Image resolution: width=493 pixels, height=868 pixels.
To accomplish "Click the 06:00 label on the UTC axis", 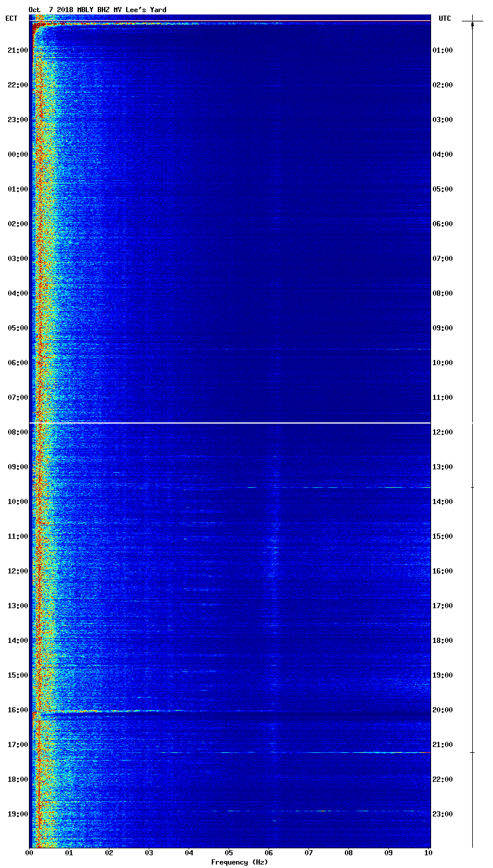I will pyautogui.click(x=443, y=224).
